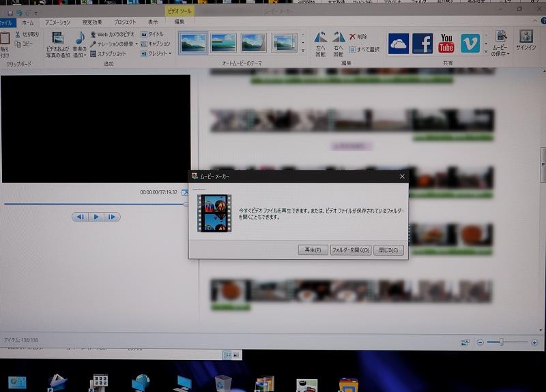Switch to the Home (ホーム) tab

27,23
